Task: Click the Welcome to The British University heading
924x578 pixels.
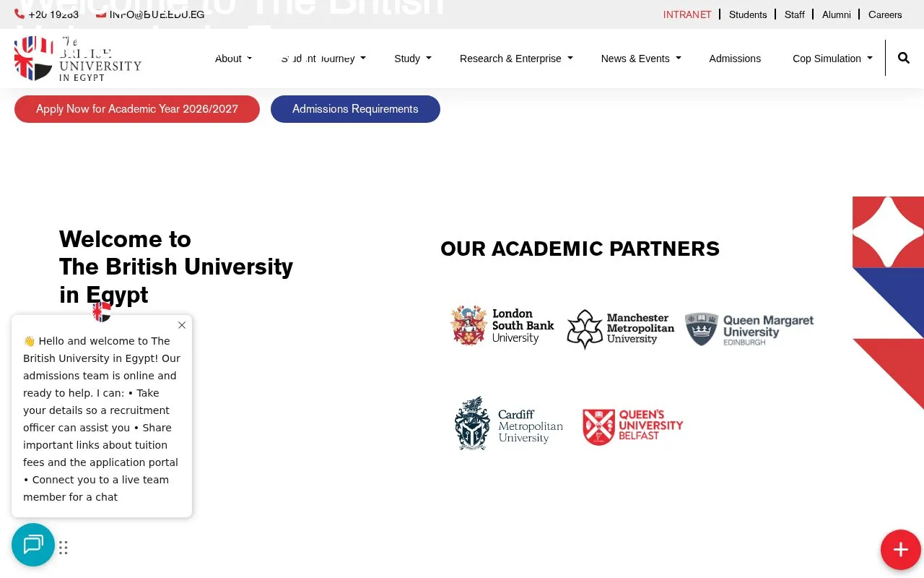Action: tap(176, 267)
